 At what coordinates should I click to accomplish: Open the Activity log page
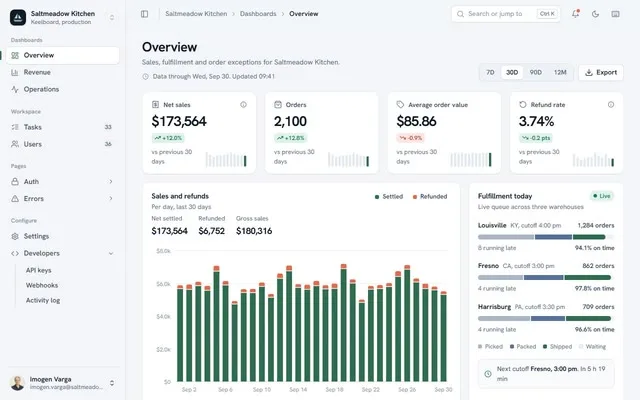click(x=43, y=300)
